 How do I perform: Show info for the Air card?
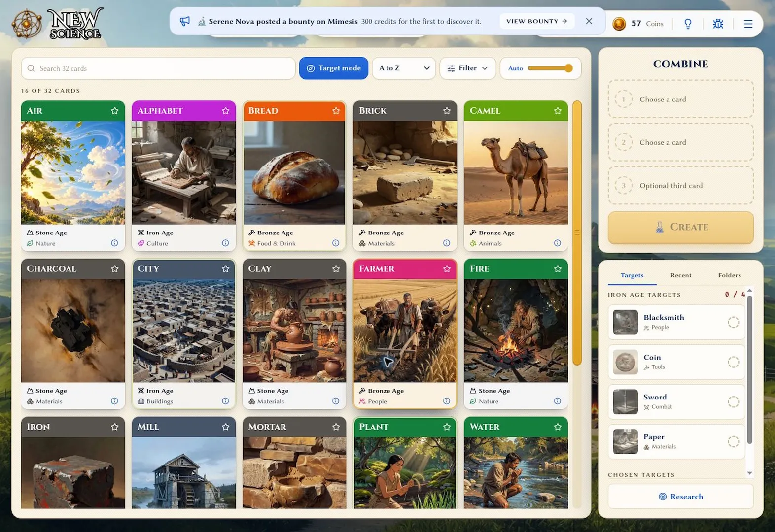click(x=114, y=243)
